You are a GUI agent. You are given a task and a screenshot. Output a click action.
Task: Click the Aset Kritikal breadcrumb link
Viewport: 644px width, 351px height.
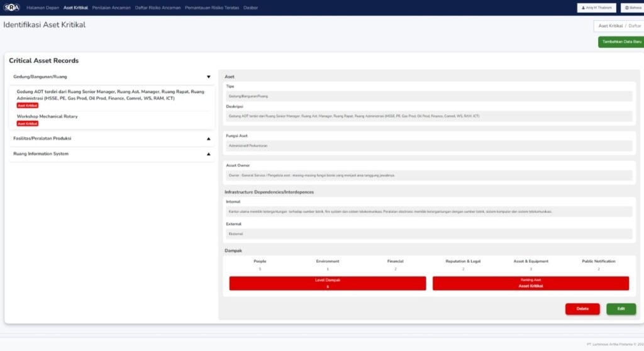(610, 26)
